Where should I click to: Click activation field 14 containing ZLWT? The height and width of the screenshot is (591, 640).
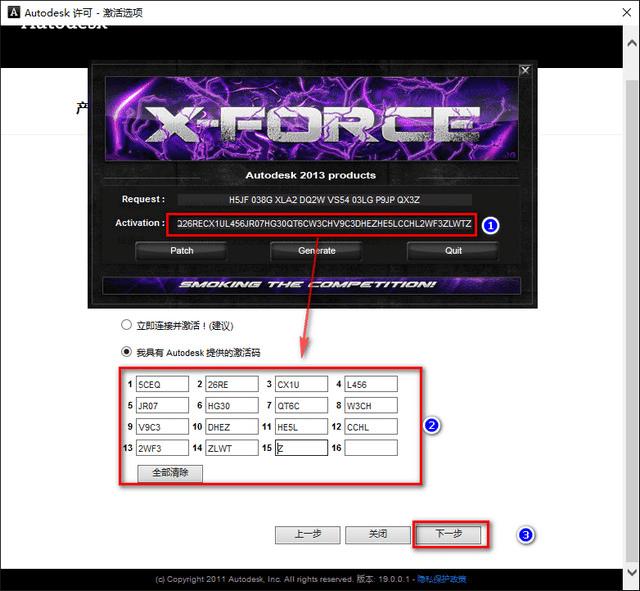tap(232, 448)
